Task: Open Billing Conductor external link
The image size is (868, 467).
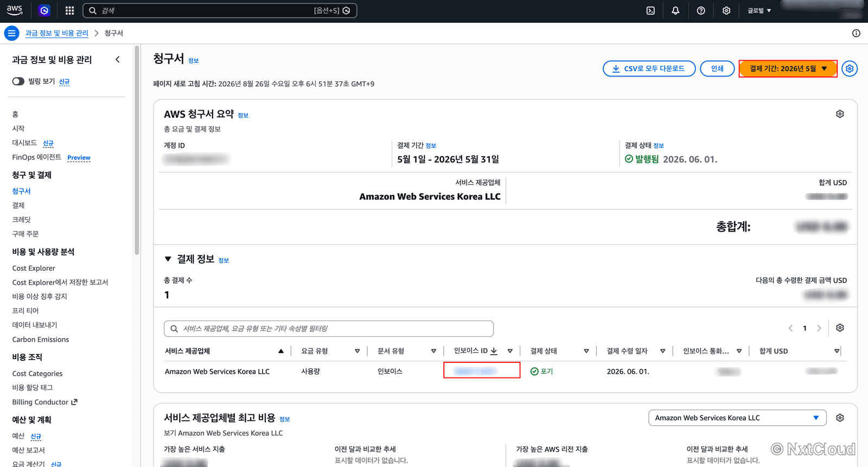Action: click(x=45, y=402)
